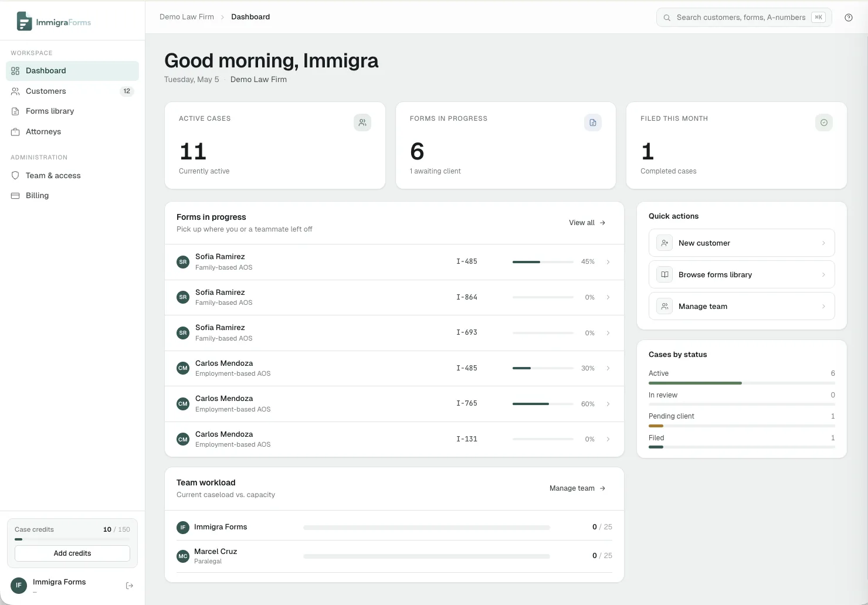Click the MC avatar for Marcel Cruz
The width and height of the screenshot is (868, 605).
tap(183, 556)
